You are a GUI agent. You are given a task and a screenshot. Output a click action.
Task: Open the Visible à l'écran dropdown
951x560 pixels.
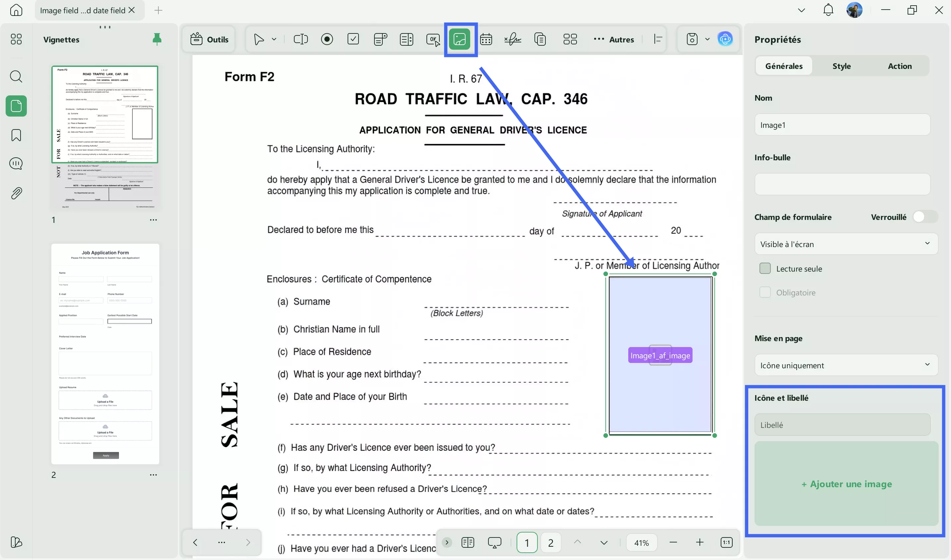846,244
